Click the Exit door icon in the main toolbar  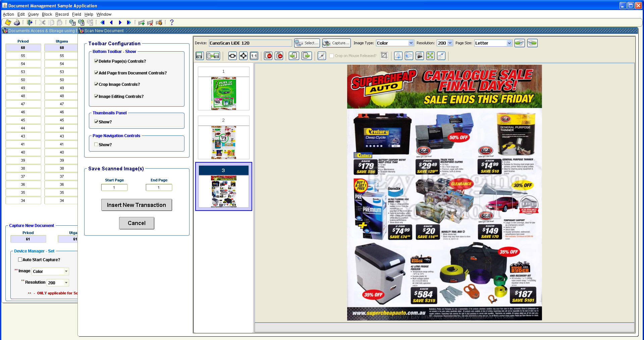tap(30, 22)
